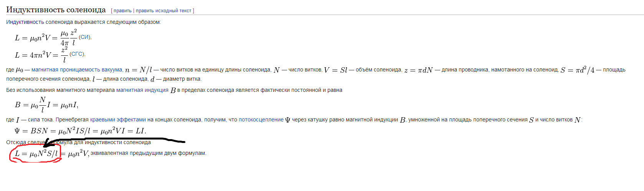Open the "краевыми эффектами" link
Screen dimensions: 644x191
118,120
